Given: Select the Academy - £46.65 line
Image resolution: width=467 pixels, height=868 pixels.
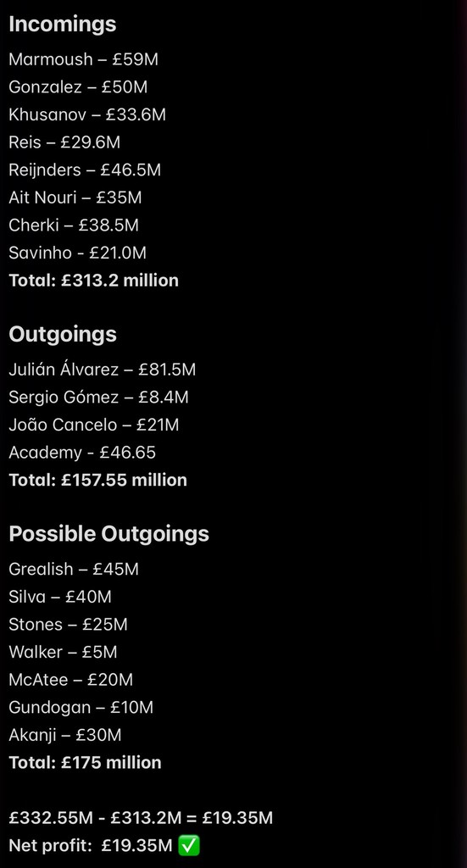Looking at the screenshot, I should [x=82, y=453].
